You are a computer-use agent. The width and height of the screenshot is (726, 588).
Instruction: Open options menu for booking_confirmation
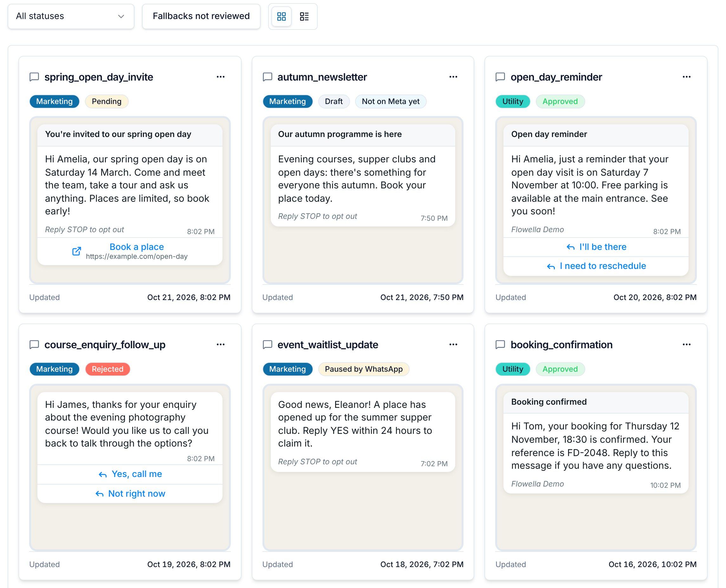[686, 344]
